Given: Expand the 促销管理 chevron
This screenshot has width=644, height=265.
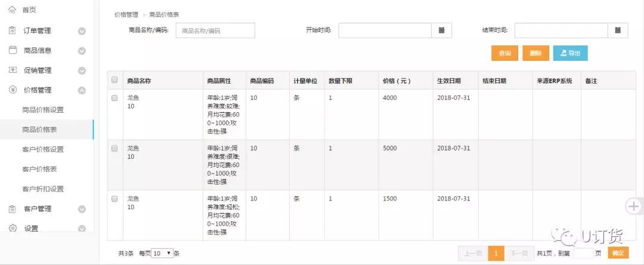Looking at the screenshot, I should click(x=82, y=70).
